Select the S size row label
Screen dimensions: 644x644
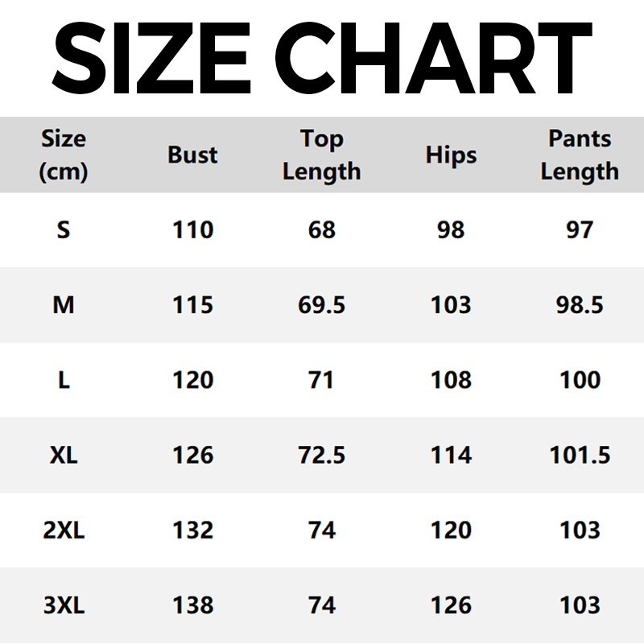click(64, 230)
